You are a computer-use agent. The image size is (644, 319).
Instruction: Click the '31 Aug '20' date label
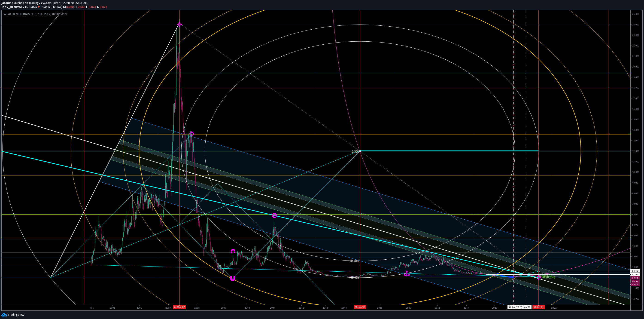513,307
